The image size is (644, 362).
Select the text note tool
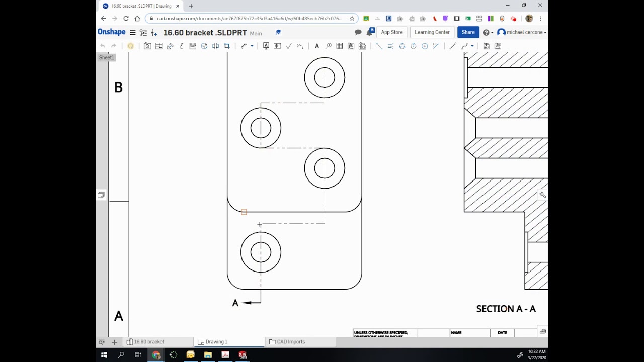317,46
